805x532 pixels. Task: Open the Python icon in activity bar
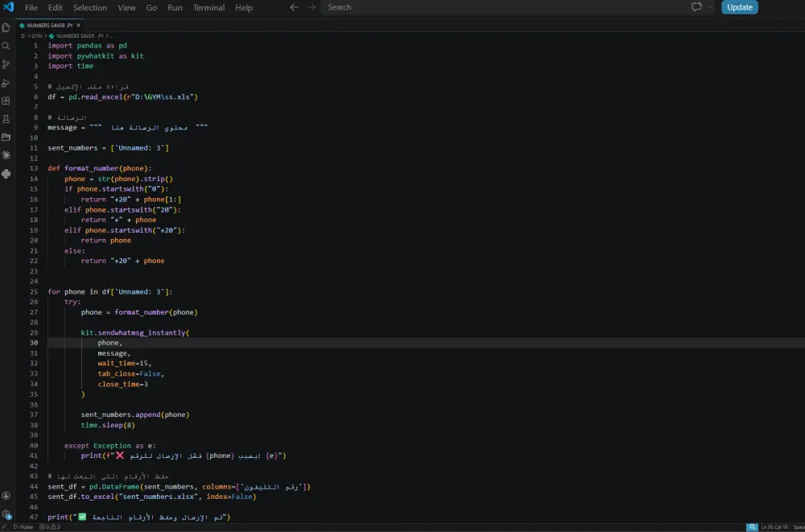(6, 174)
